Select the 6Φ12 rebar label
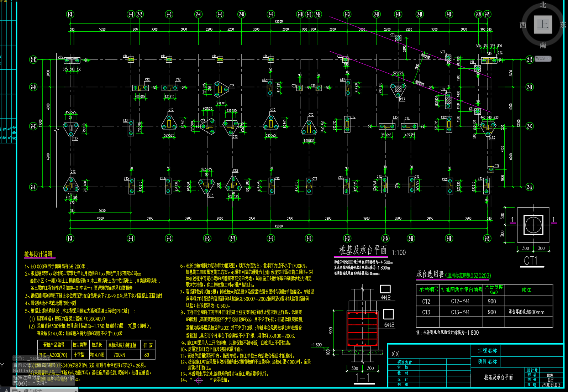 [389, 325]
